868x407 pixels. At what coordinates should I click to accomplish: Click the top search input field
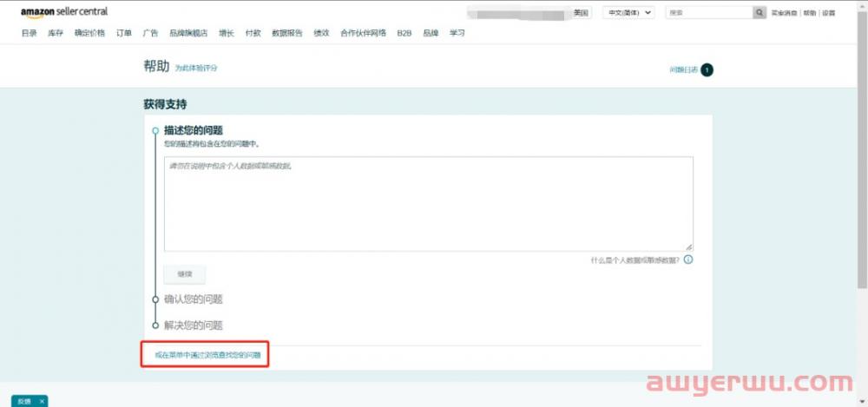pyautogui.click(x=708, y=13)
